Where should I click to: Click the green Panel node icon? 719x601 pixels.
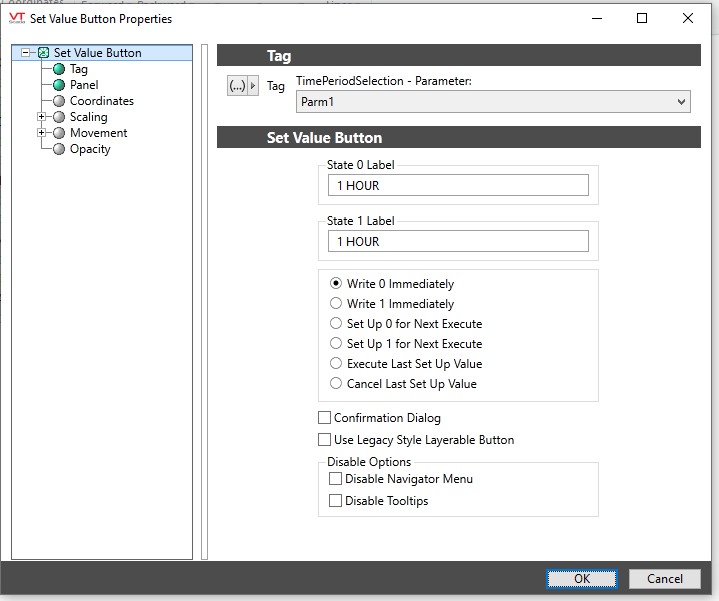(x=59, y=85)
